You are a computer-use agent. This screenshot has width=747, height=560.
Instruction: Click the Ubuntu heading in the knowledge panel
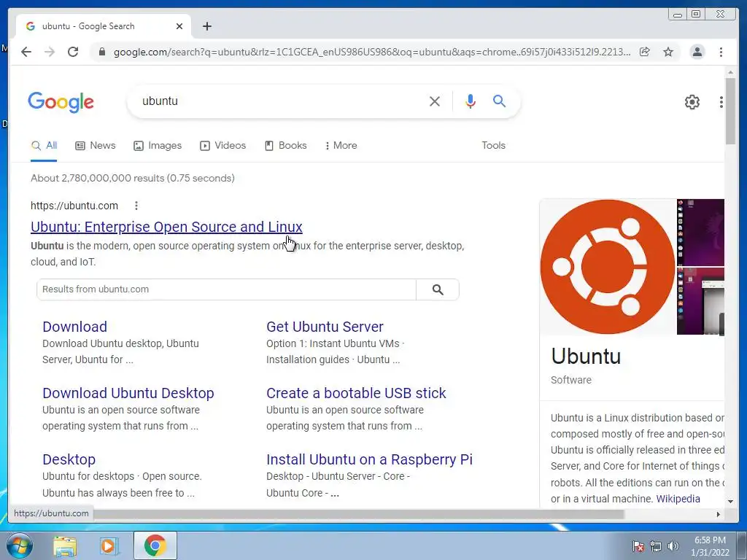pos(586,356)
